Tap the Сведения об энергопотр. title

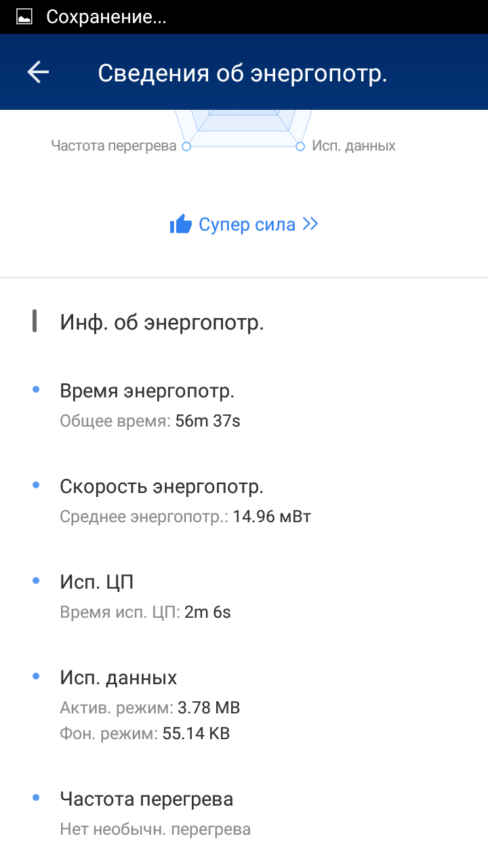[x=242, y=73]
